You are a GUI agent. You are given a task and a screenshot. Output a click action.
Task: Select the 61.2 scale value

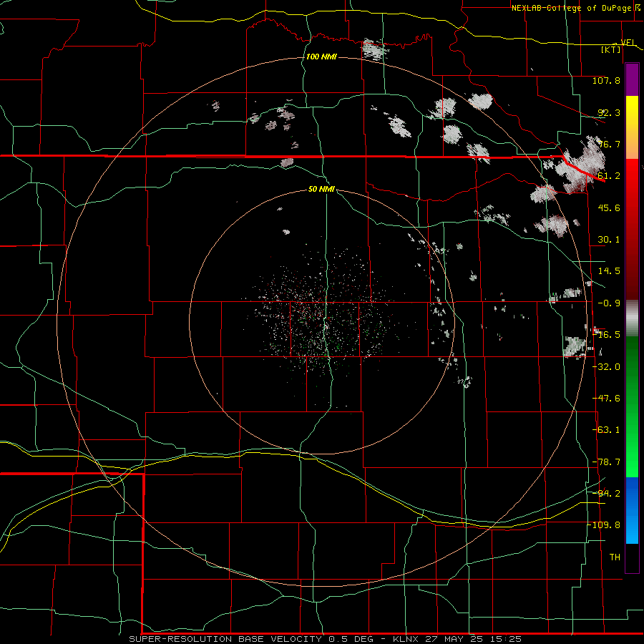point(609,176)
